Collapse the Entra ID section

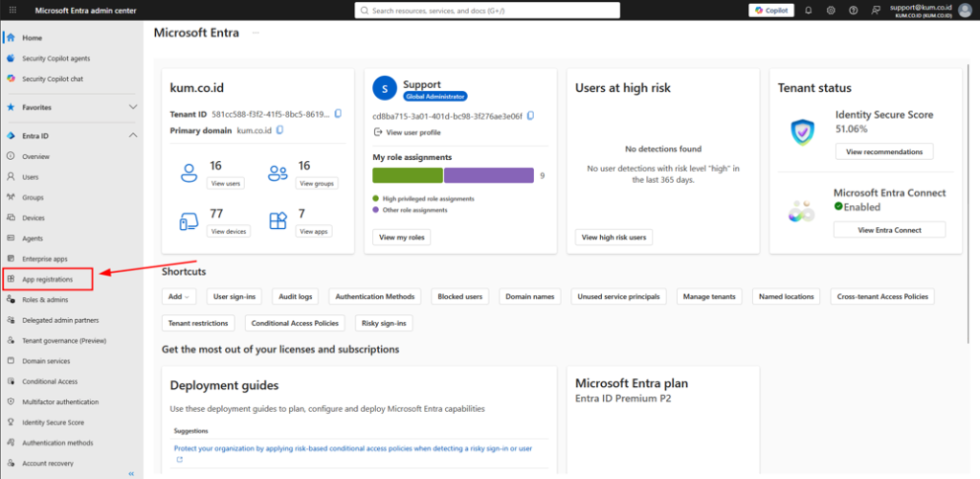132,135
